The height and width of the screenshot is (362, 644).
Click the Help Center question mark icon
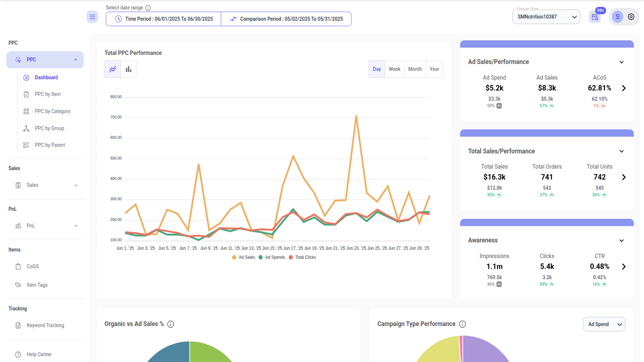pyautogui.click(x=18, y=355)
